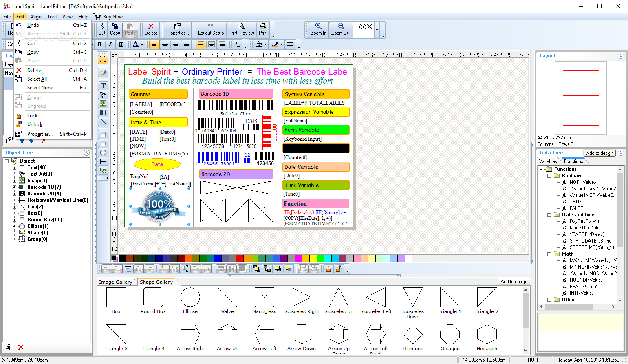Select the Horizontal/Vertical line tool
This screenshot has width=628, height=364.
[103, 161]
